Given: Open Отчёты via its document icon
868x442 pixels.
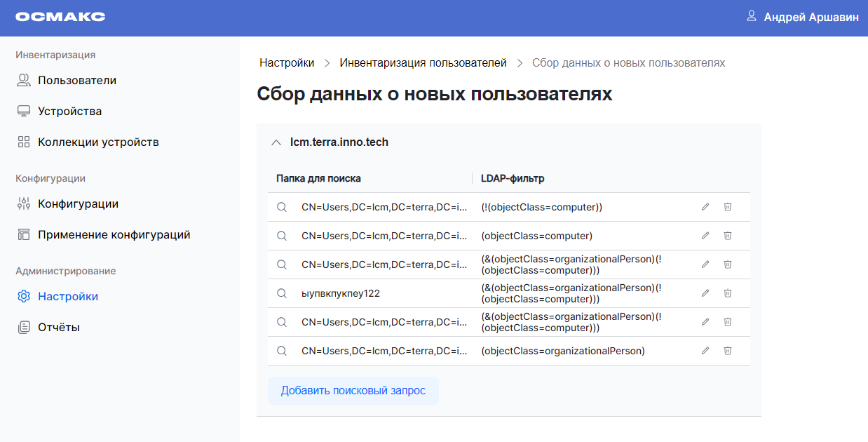Looking at the screenshot, I should pyautogui.click(x=23, y=327).
